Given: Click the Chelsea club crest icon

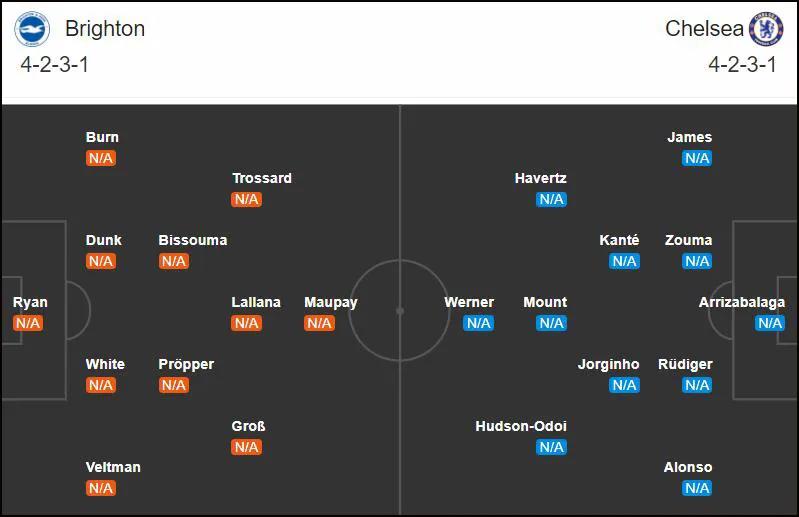Looking at the screenshot, I should [766, 29].
